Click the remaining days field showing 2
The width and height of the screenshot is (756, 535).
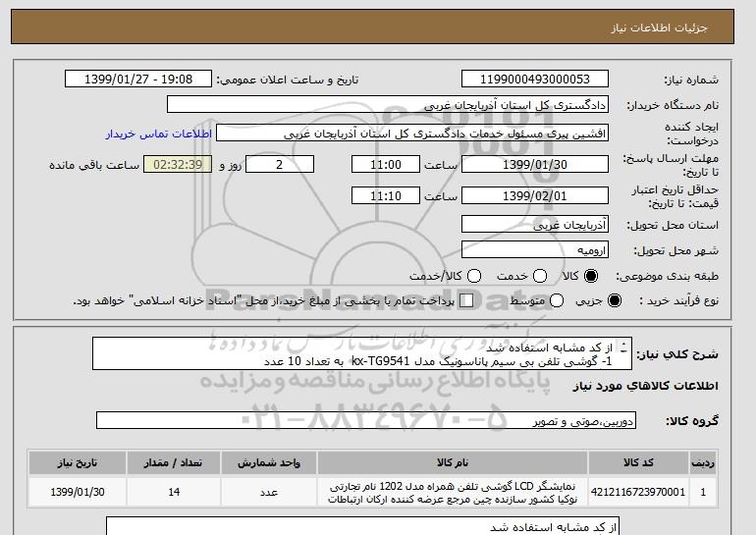[280, 164]
